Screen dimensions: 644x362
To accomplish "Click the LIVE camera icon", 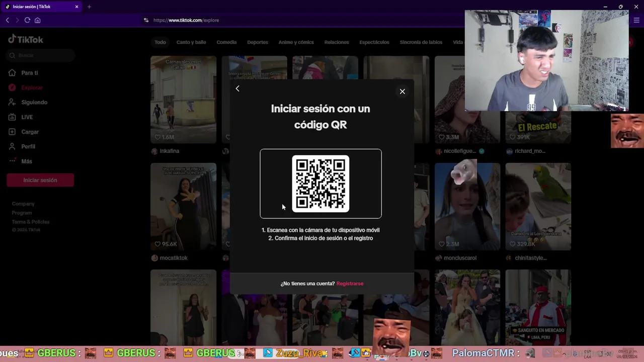I will click(12, 117).
